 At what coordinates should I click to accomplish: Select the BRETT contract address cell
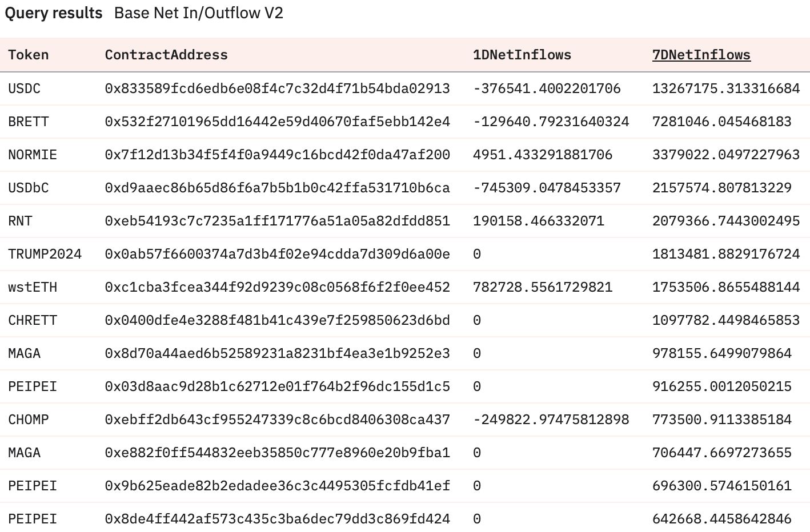click(277, 122)
